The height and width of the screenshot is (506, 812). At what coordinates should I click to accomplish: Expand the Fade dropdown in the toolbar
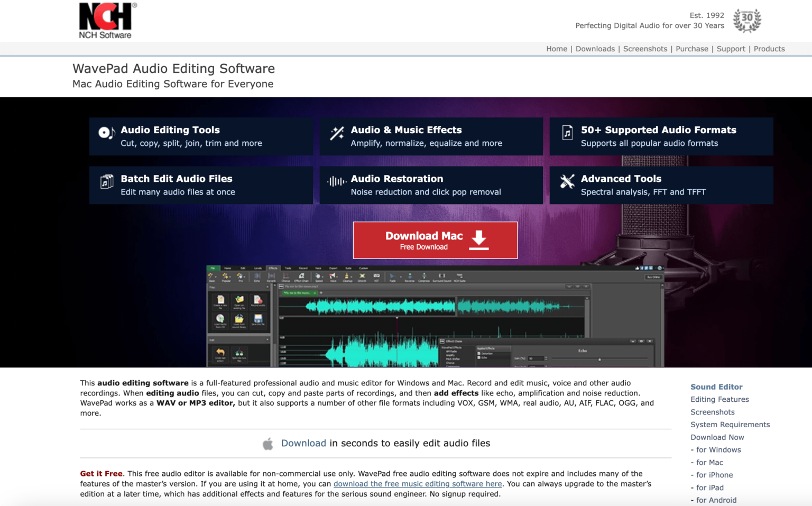click(x=401, y=276)
